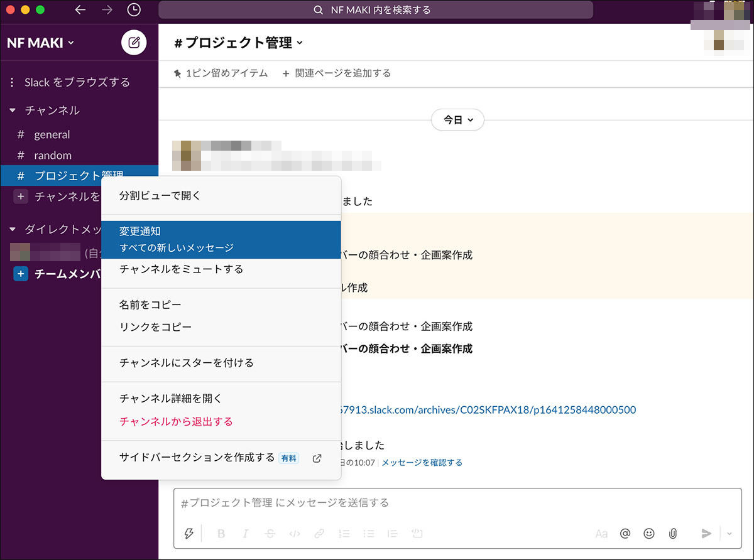Screen dimensions: 754x560
Task: Click the external link icon beside 有料
Action: point(317,458)
